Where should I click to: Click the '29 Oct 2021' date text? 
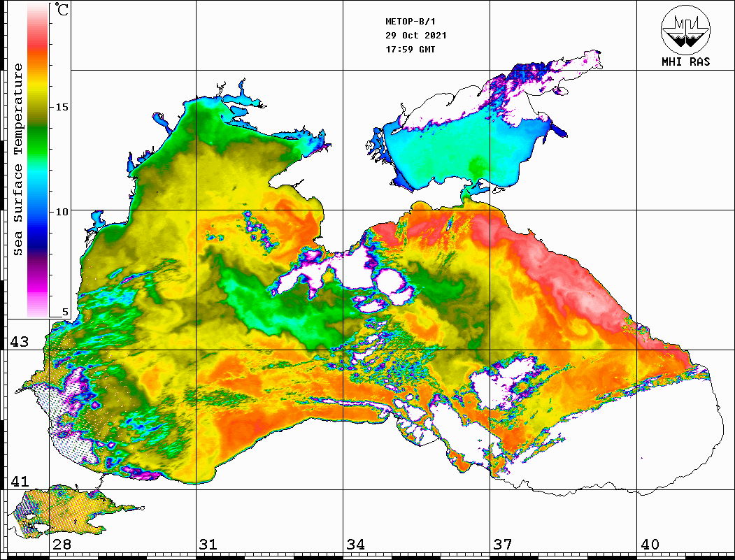pyautogui.click(x=416, y=36)
